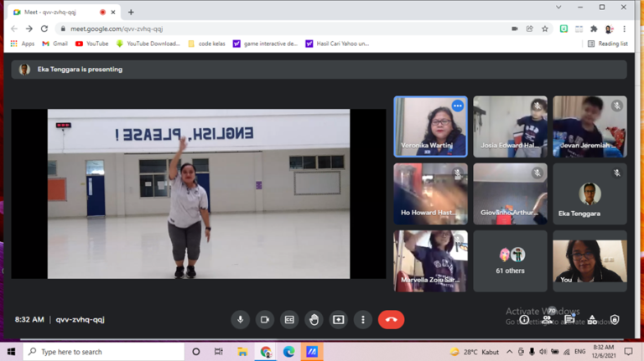Screen dimensions: 644x361
Task: Click the Present now icon
Action: [x=338, y=319]
